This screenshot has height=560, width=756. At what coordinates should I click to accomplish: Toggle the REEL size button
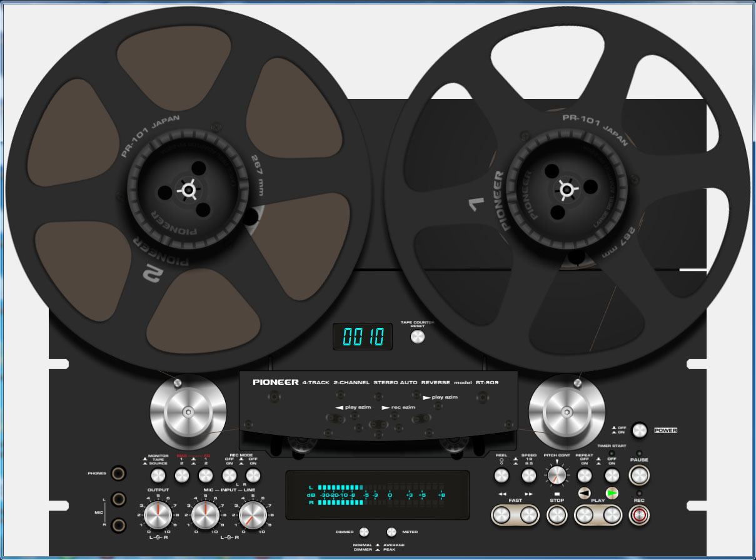pos(501,476)
